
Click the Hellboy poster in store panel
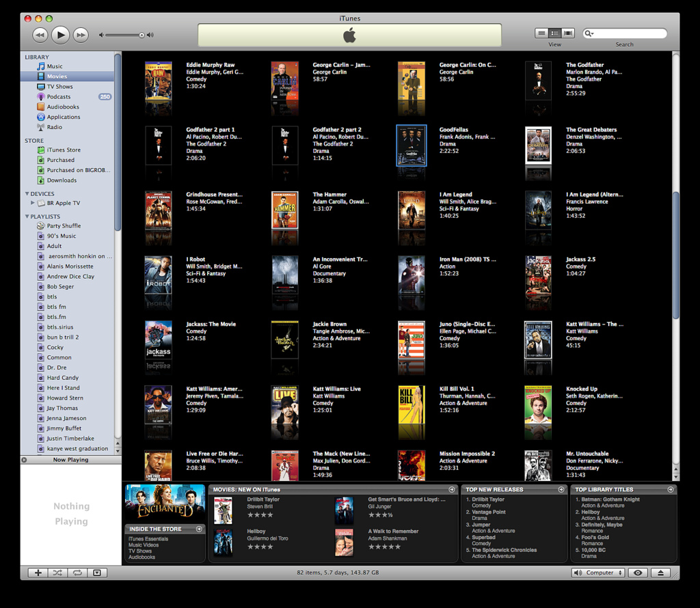tap(223, 542)
